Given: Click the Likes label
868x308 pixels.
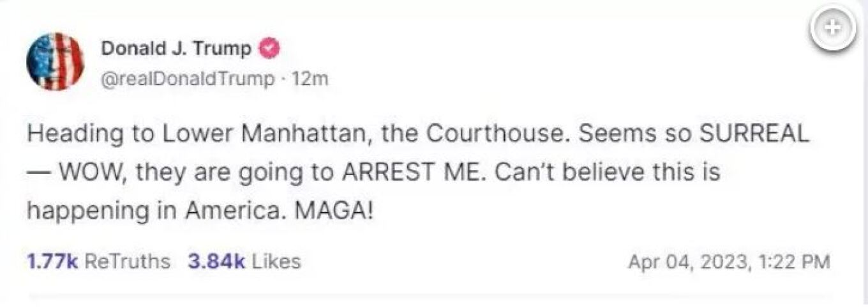Looking at the screenshot, I should (x=274, y=261).
